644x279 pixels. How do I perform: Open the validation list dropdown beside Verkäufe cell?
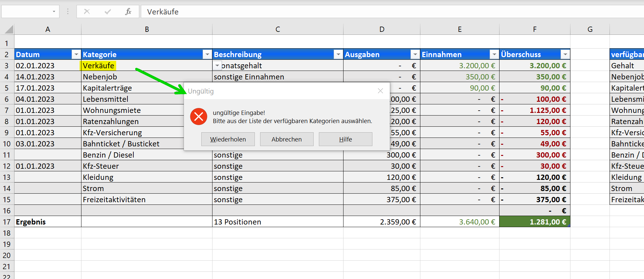(x=217, y=66)
